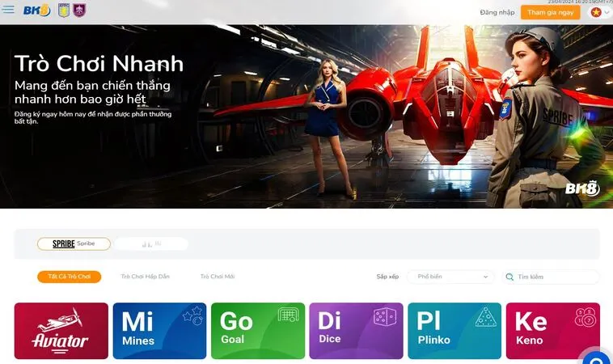Click the Aston Villa club crest
This screenshot has width=613, height=364.
pyautogui.click(x=64, y=11)
